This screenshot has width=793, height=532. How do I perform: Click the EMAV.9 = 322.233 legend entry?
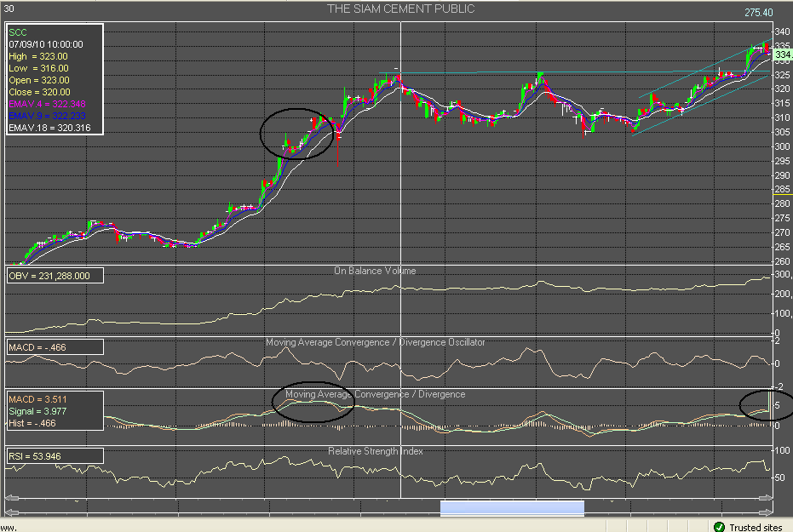point(47,117)
